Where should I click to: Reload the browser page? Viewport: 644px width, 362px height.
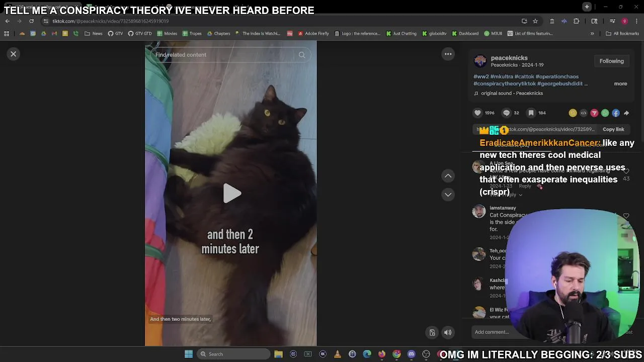tap(31, 21)
